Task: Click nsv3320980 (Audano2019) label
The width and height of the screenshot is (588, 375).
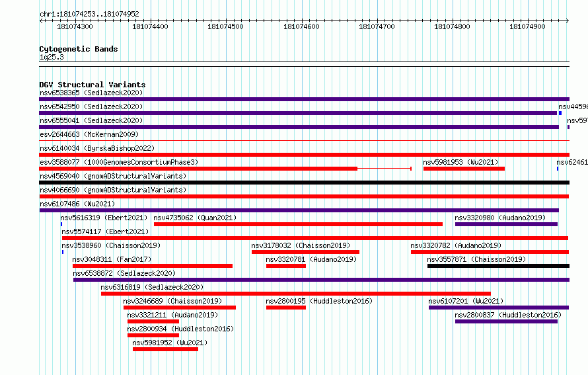Action: coord(500,218)
